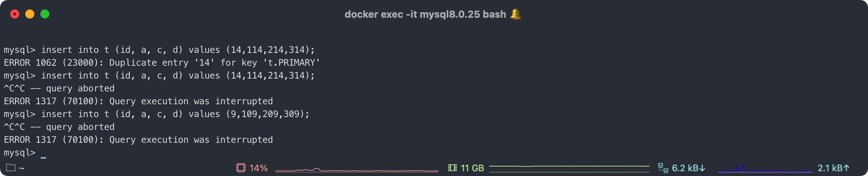Screen dimensions: 868x176
Task: Click the home directory tilde label
Action: (21, 168)
